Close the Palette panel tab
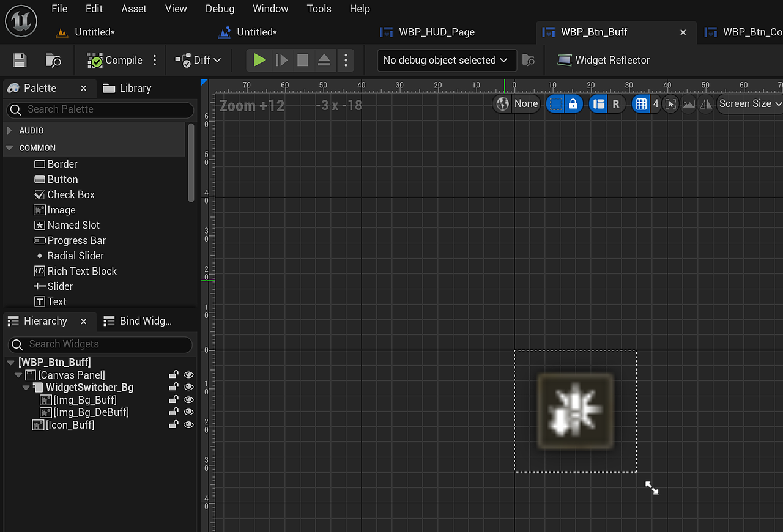Screen dimensions: 783x532 pos(84,89)
